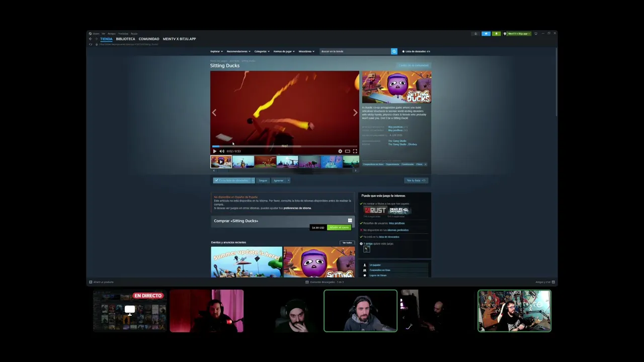Viewport: 644px width, 362px height.
Task: Open the wishlisting friend's avatar
Action: pos(366,249)
